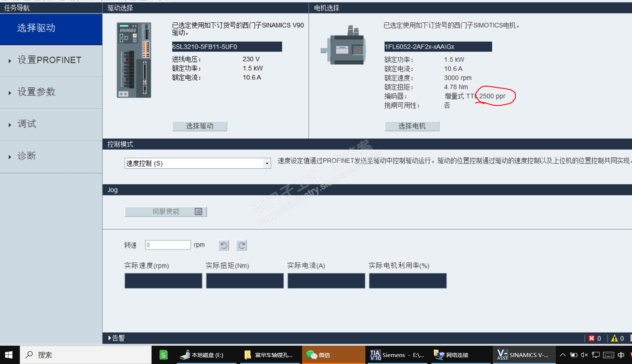Click the network icon in system tray

(596, 355)
